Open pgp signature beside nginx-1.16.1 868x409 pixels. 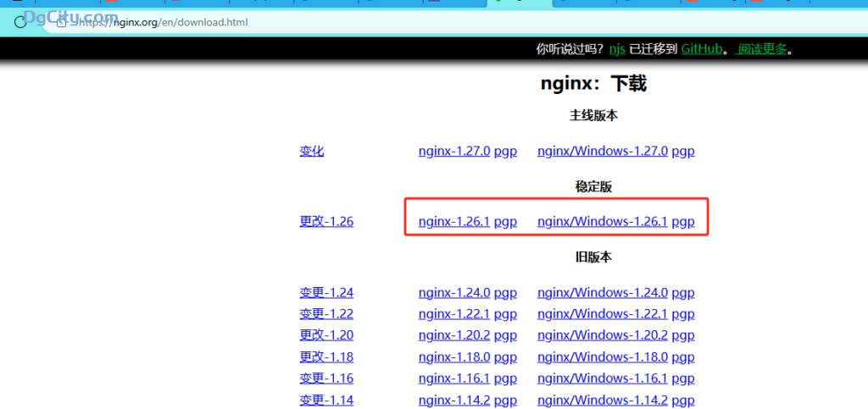point(505,379)
